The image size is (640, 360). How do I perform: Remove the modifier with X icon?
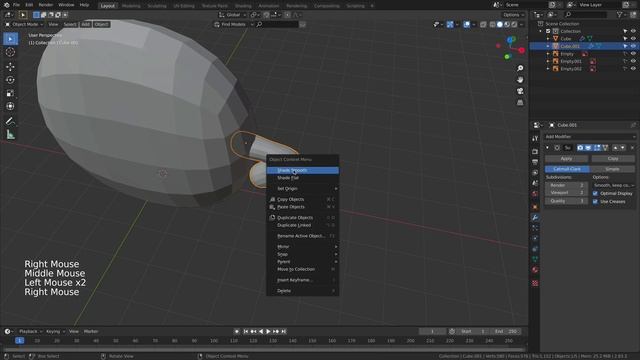[632, 148]
